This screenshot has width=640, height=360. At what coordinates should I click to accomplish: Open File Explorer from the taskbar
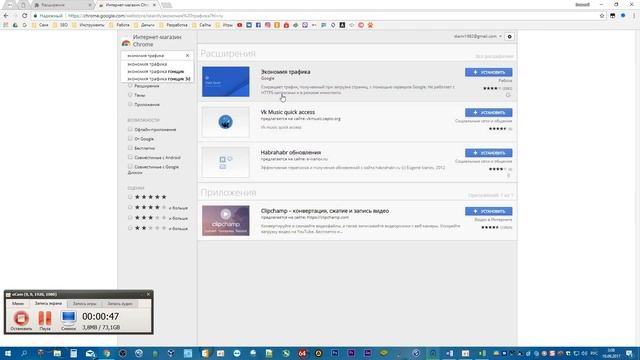coord(57,353)
